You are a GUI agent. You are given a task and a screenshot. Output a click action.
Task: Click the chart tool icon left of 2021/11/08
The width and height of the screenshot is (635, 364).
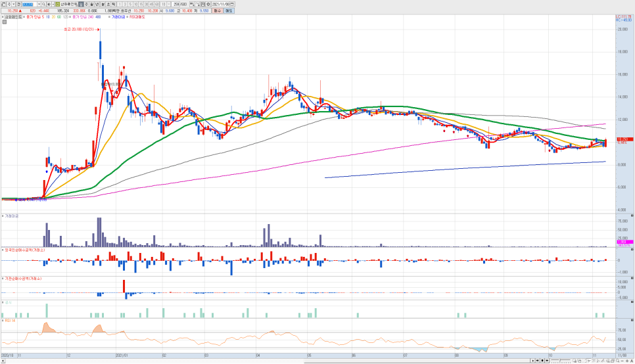coord(198,4)
